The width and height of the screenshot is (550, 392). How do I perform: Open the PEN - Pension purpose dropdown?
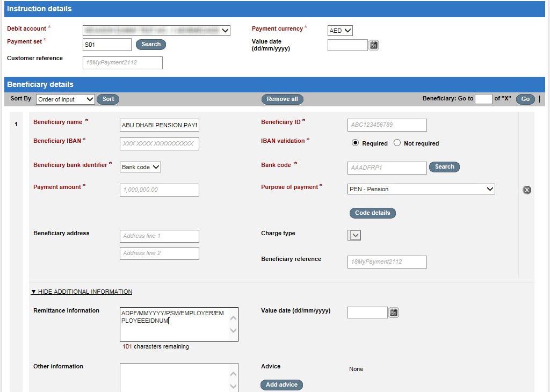tap(421, 189)
